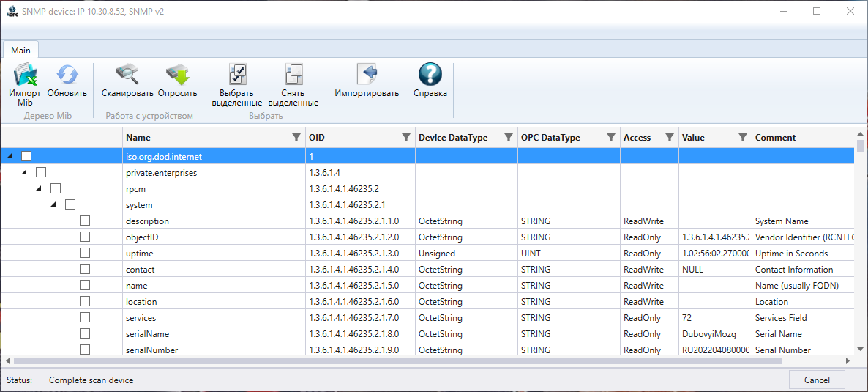Viewport: 868px width, 392px height.
Task: Select the rpcm OID 1.3.6.1.4.1.46235.2 cell
Action: point(360,189)
